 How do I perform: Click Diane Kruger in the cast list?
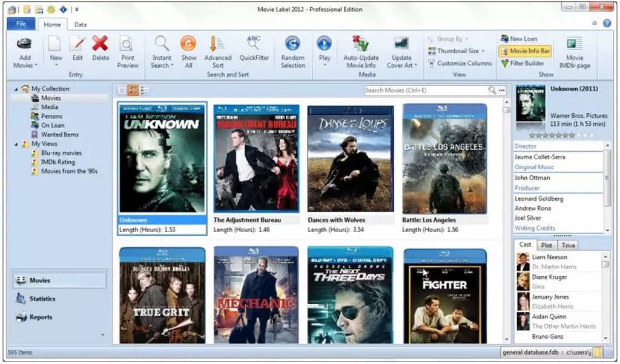pos(549,277)
